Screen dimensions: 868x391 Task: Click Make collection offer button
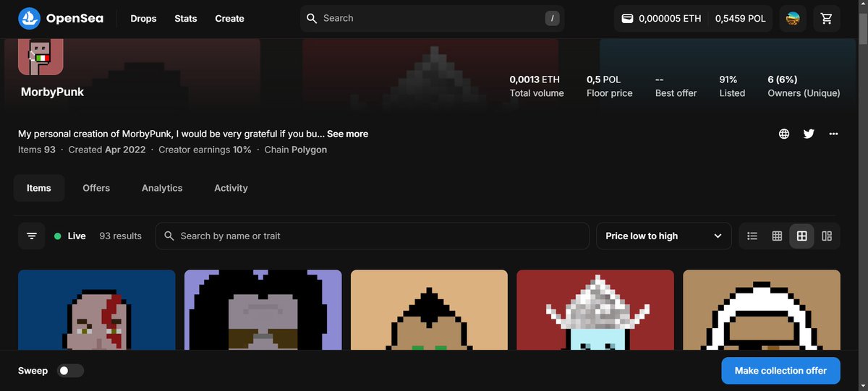tap(780, 371)
